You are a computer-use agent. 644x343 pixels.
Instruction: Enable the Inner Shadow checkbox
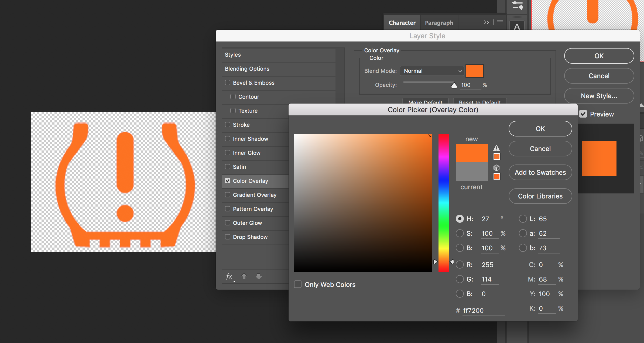pyautogui.click(x=228, y=139)
